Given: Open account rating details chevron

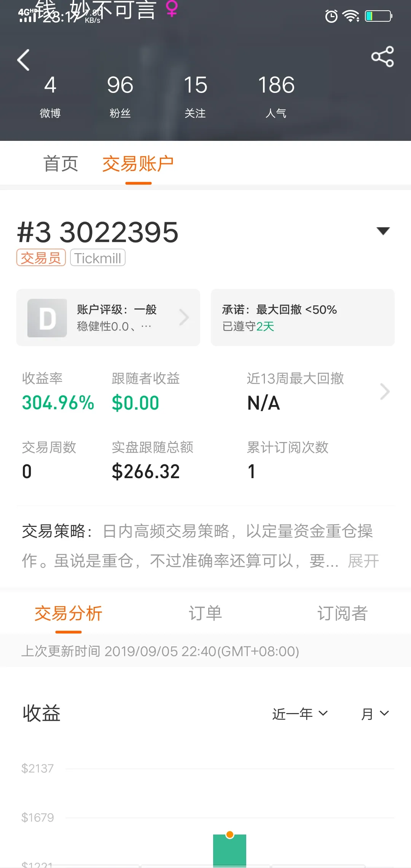Looking at the screenshot, I should (x=184, y=318).
